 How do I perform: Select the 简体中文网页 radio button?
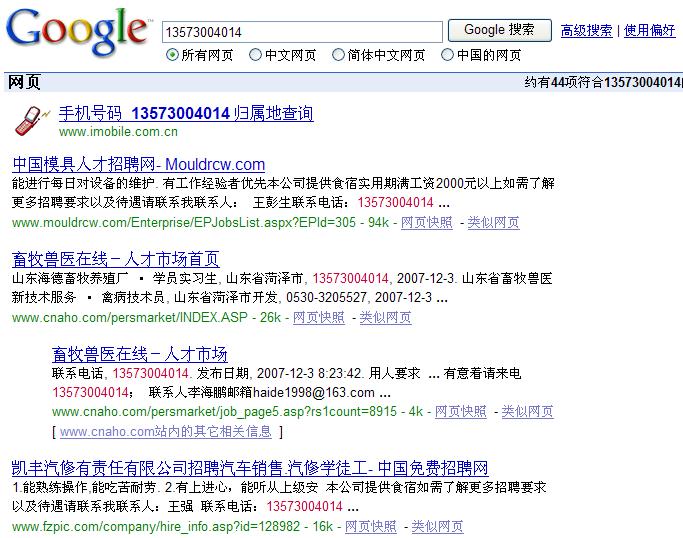pyautogui.click(x=339, y=55)
